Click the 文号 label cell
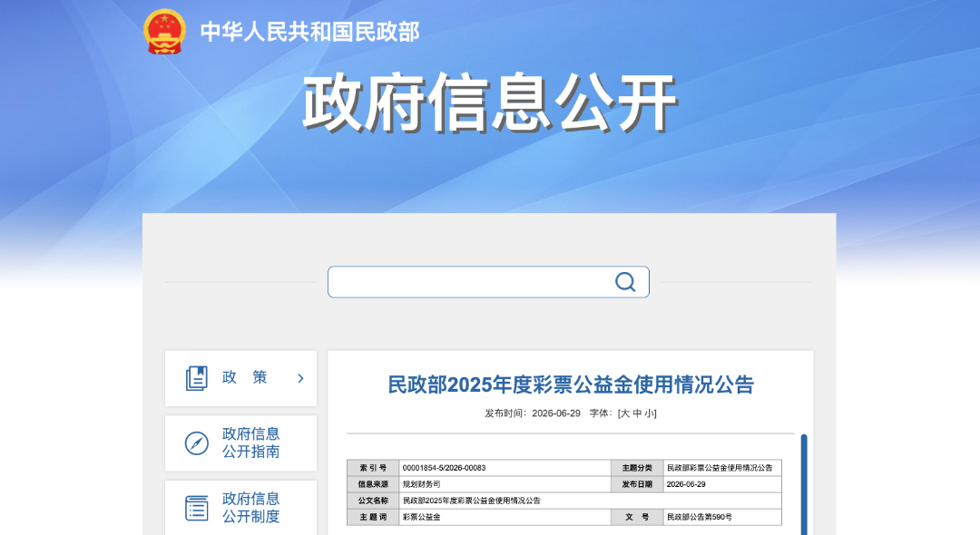980x535 pixels. click(x=637, y=517)
